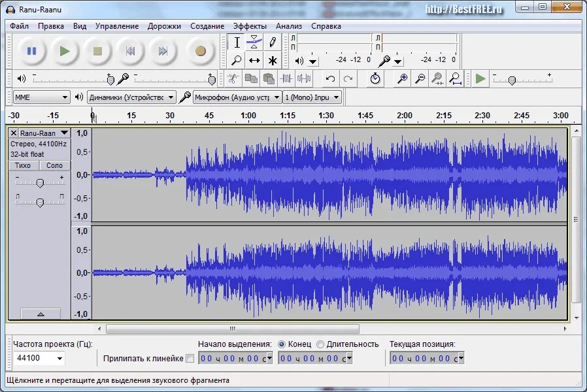Start recording with the Record button
Screen dimensions: 587x392
click(200, 51)
